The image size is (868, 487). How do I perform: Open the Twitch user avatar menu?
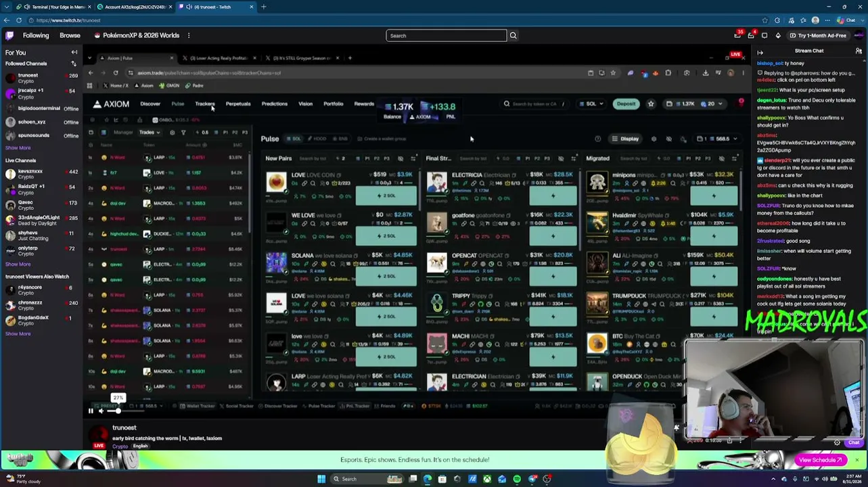coord(859,35)
